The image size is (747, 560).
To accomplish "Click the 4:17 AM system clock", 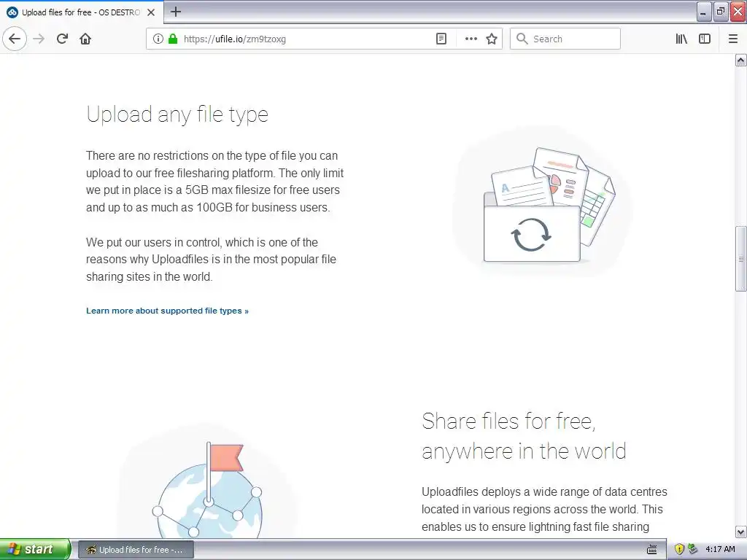I will 720,549.
